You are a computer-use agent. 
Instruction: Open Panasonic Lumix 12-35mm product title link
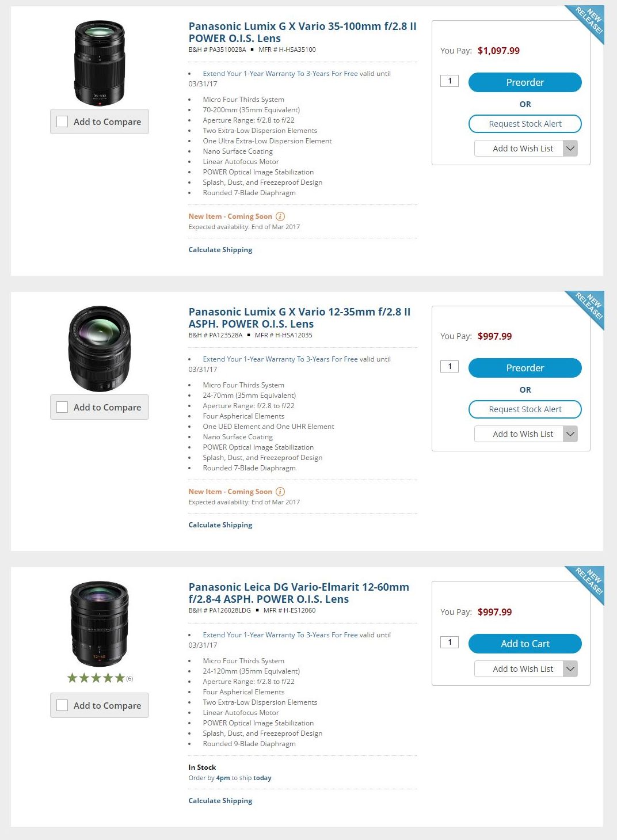(299, 318)
